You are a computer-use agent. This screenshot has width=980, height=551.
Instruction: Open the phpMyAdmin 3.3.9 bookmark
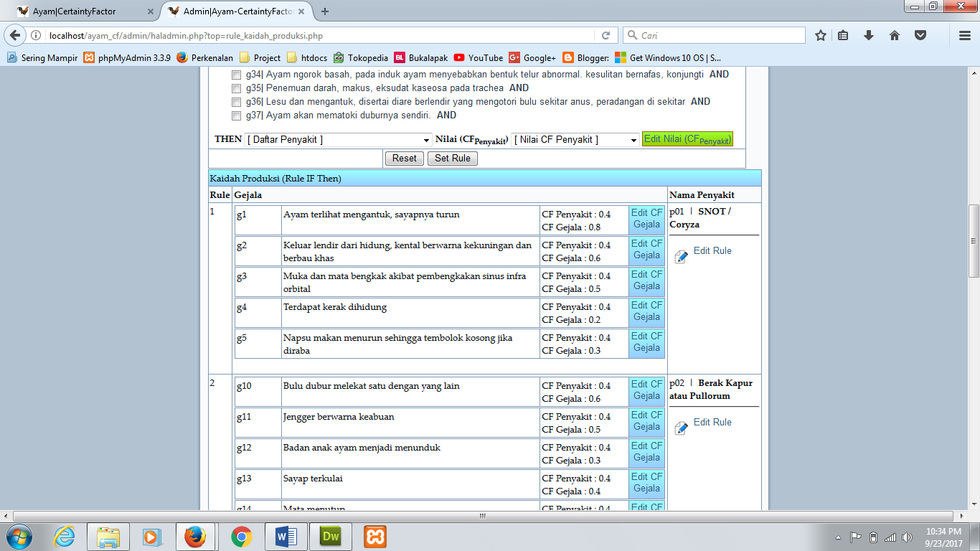[x=127, y=58]
